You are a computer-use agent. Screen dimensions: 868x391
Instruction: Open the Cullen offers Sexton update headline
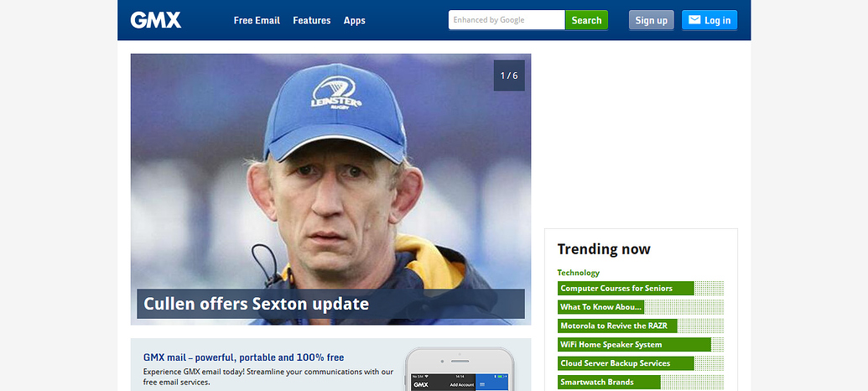tap(256, 304)
